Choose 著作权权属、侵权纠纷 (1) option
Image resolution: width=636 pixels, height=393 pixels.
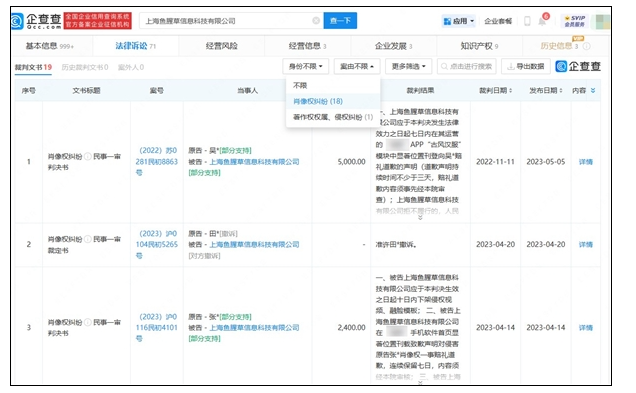pos(333,117)
